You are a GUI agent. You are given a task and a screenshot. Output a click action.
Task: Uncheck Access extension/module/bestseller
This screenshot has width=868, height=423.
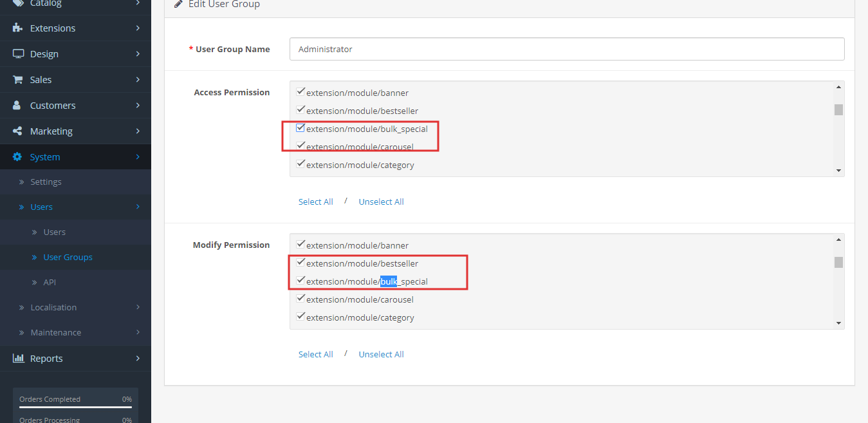point(300,109)
